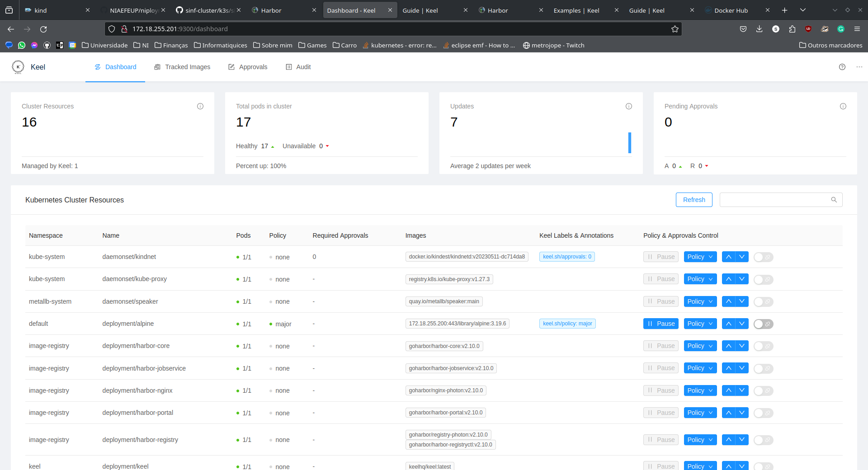Click Pause for daemonset/kindnet row

click(661, 257)
